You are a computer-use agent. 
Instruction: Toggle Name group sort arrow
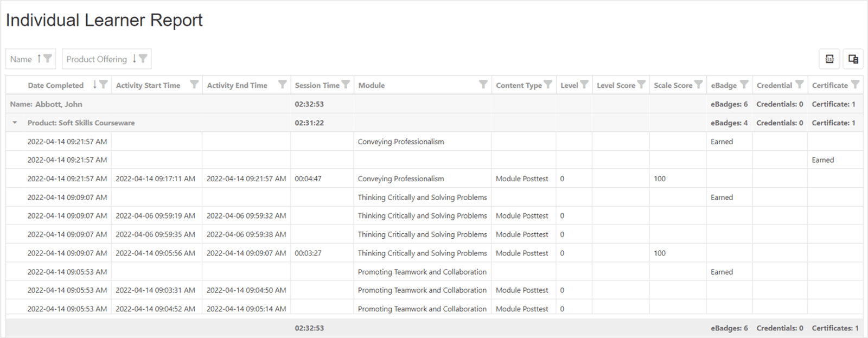(x=39, y=59)
